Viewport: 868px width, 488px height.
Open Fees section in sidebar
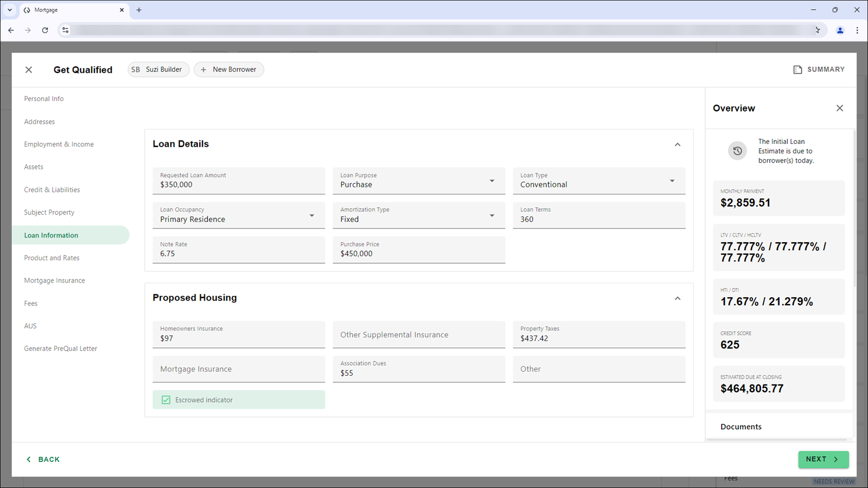click(31, 303)
